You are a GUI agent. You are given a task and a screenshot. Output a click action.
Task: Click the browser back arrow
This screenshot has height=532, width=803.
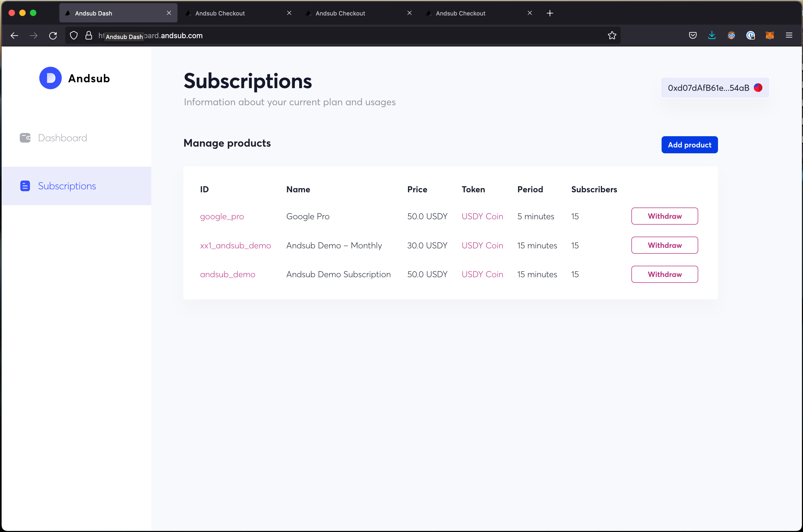click(x=14, y=36)
